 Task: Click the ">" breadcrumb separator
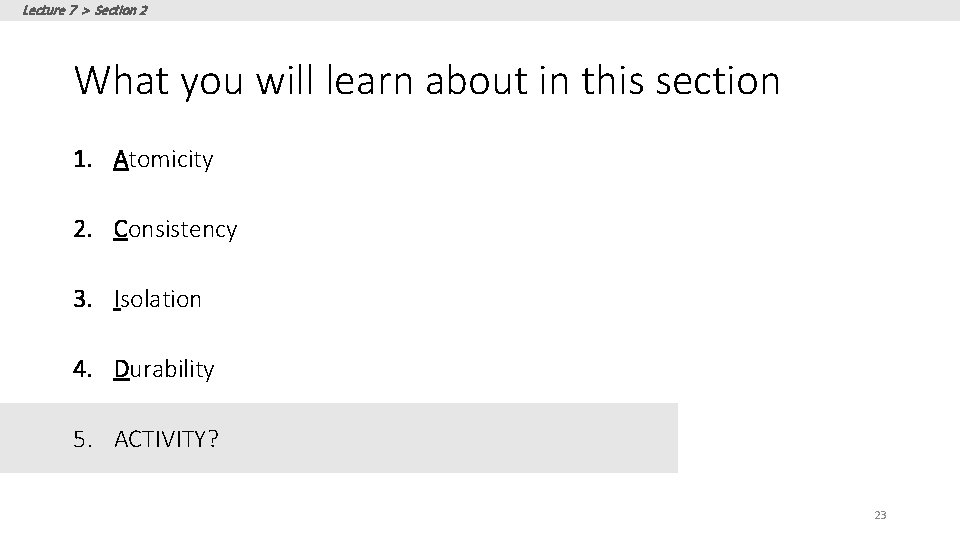(86, 10)
